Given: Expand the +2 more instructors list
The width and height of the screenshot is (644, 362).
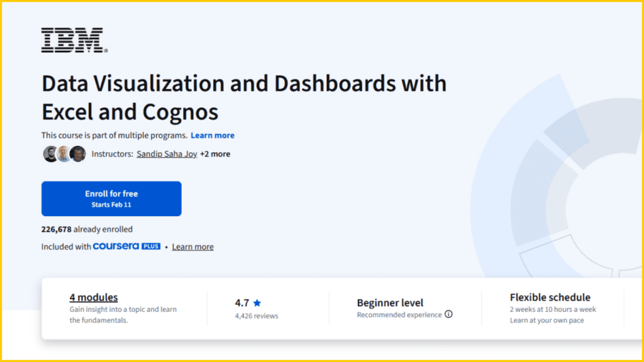Looking at the screenshot, I should tap(216, 153).
